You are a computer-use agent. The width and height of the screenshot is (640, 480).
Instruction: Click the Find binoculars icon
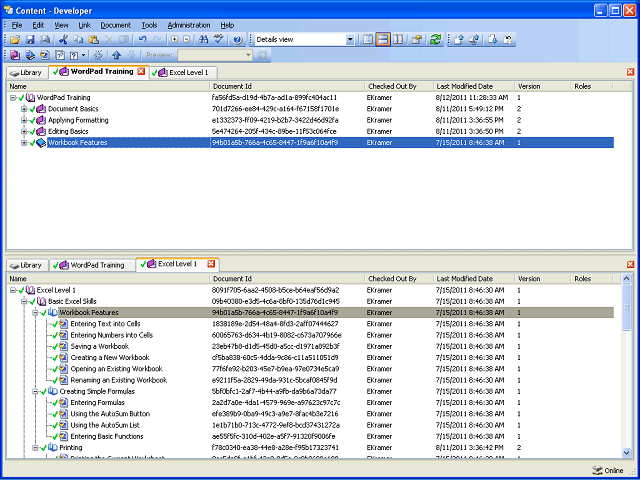[x=203, y=40]
